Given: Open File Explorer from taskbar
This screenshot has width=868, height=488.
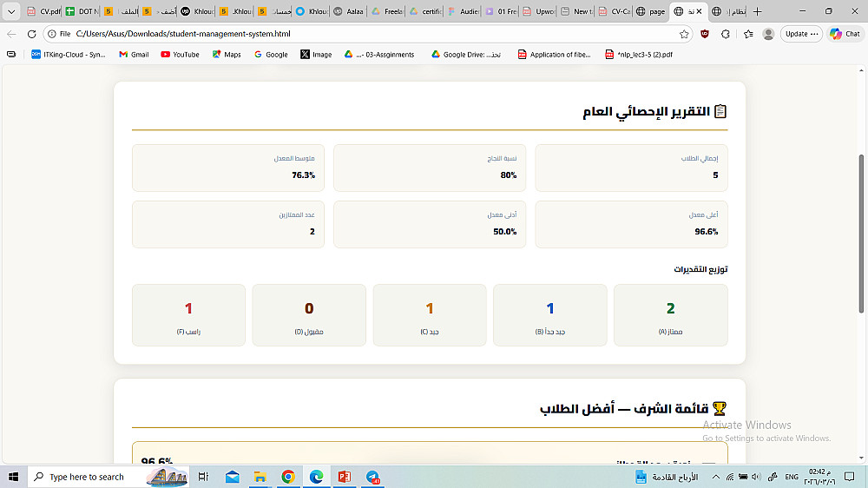Looking at the screenshot, I should coord(260,477).
